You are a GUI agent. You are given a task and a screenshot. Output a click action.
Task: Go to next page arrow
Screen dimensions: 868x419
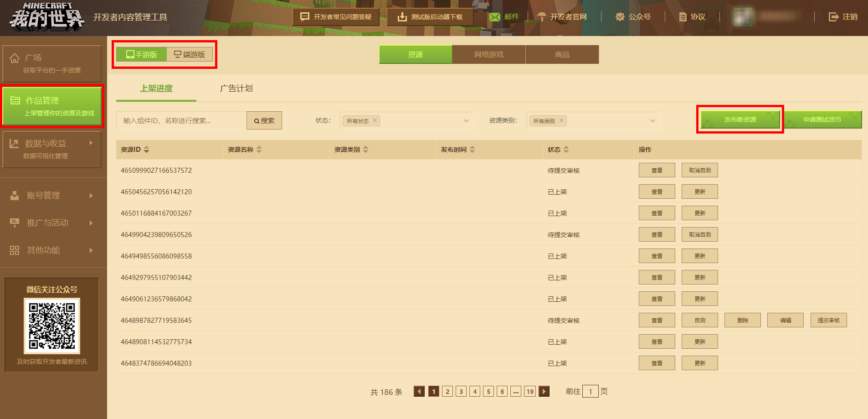[x=544, y=391]
